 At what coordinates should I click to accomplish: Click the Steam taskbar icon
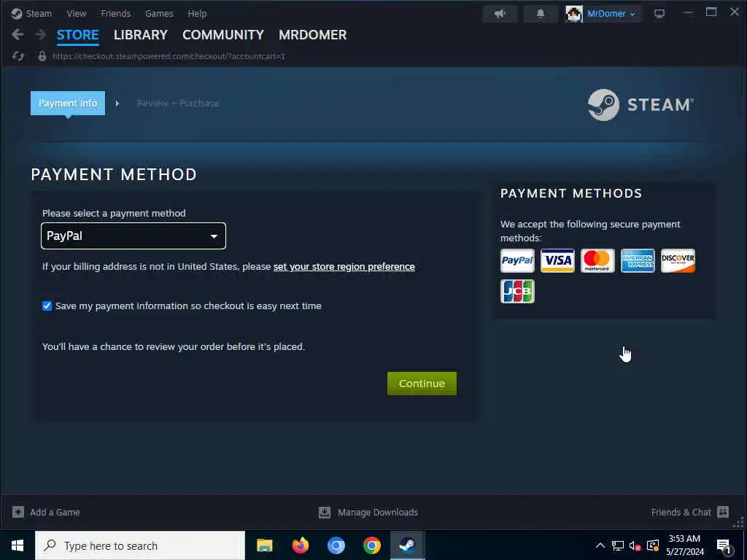point(407,545)
